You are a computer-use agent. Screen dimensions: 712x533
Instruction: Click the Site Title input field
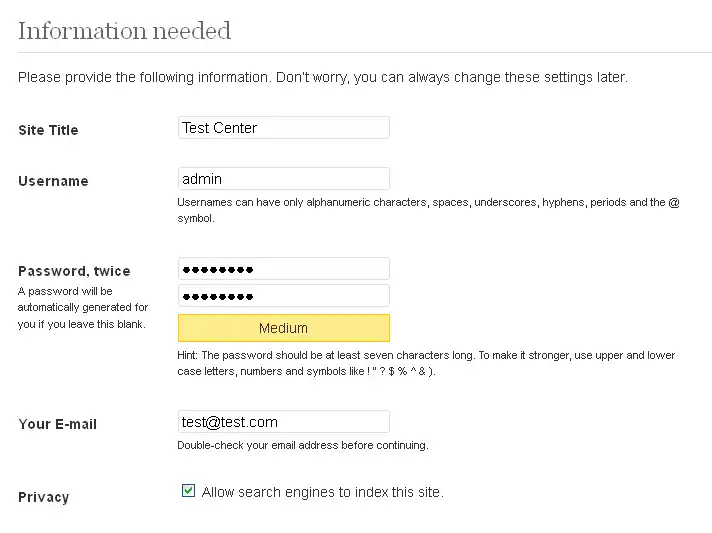[x=284, y=128]
